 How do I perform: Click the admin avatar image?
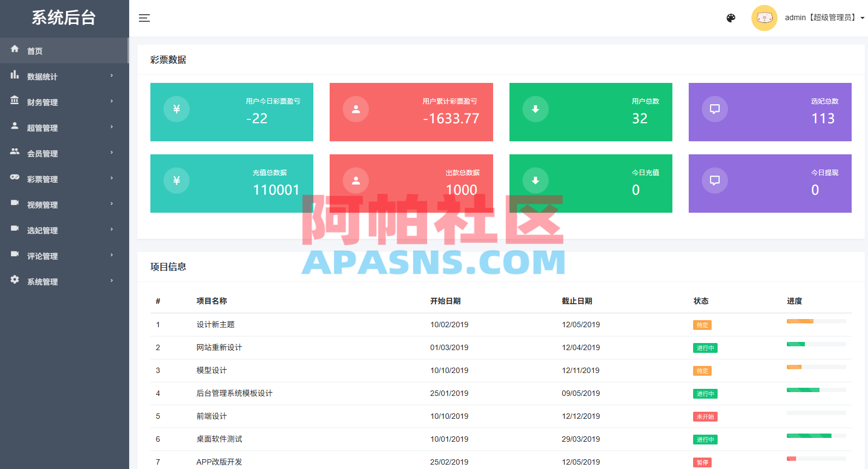click(x=764, y=18)
